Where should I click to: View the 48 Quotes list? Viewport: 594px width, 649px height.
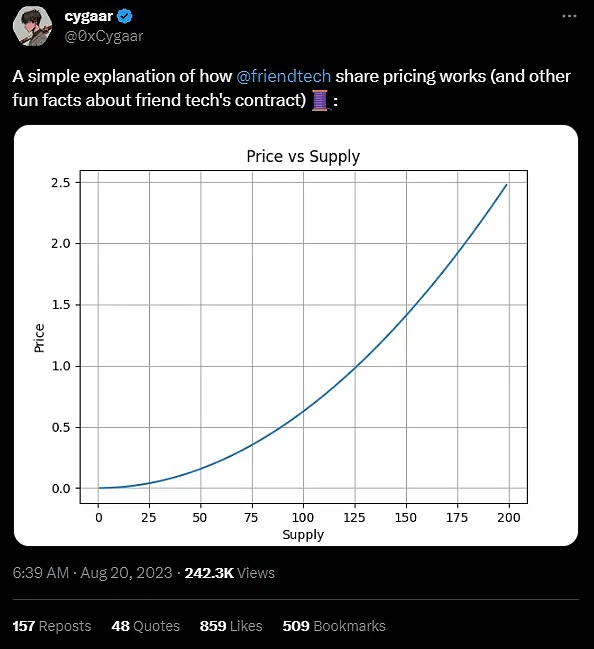coord(146,626)
